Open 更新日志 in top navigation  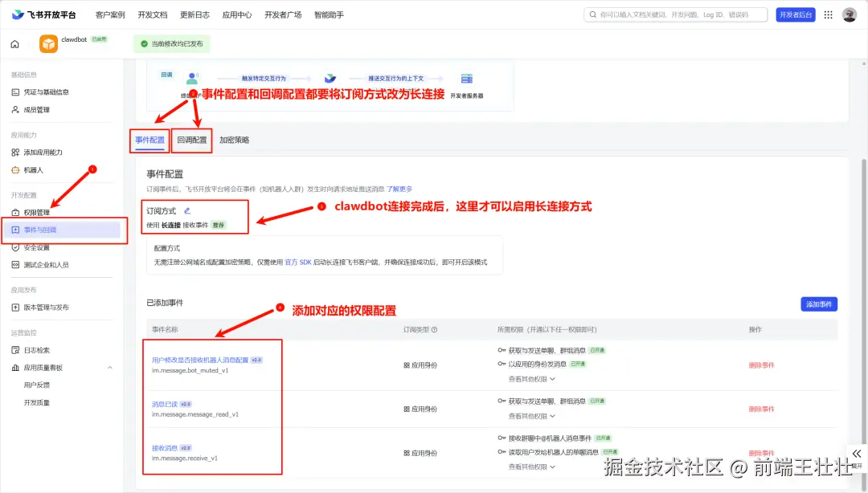(194, 15)
